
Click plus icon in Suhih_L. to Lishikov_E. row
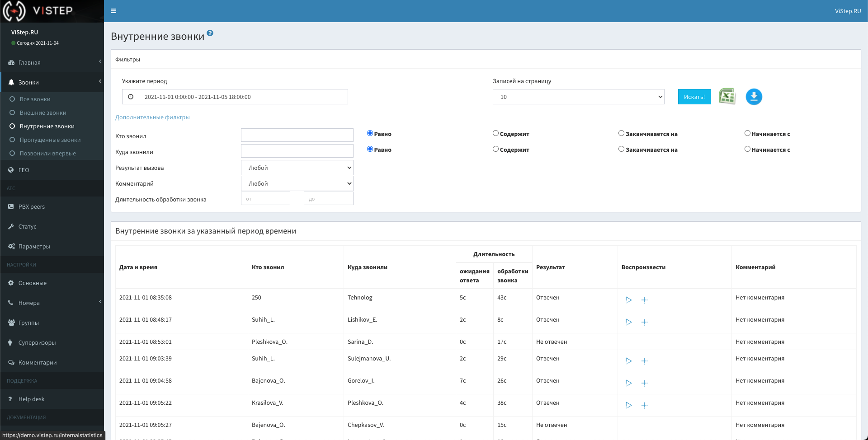645,322
